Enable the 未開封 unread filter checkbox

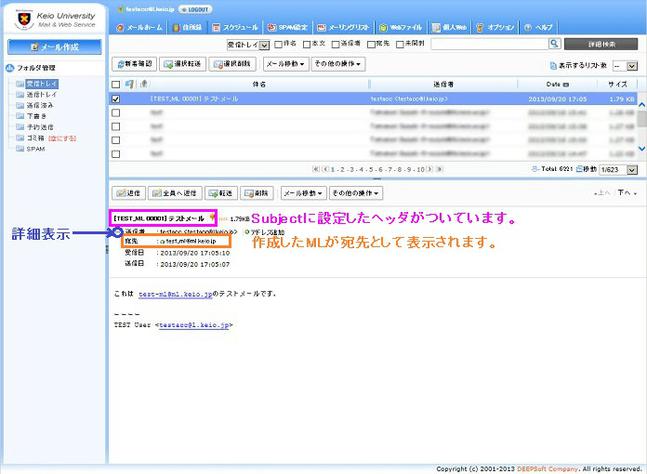click(x=399, y=45)
